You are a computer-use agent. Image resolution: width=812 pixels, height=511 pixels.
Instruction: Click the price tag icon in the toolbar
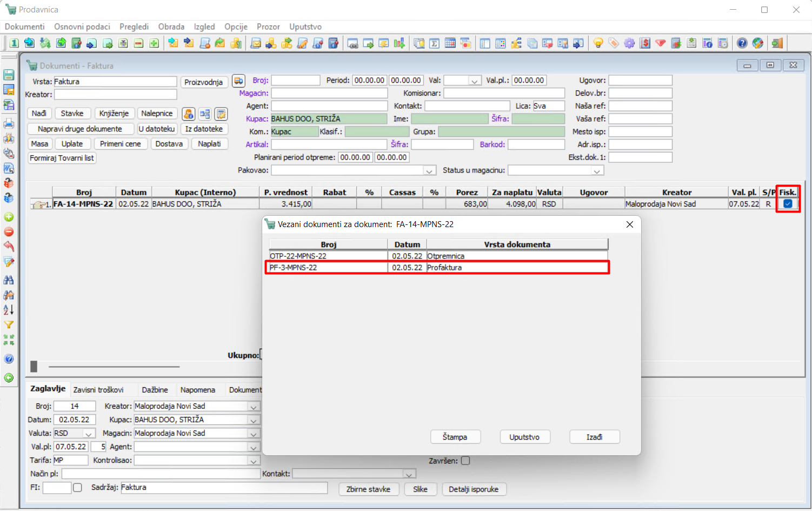614,43
